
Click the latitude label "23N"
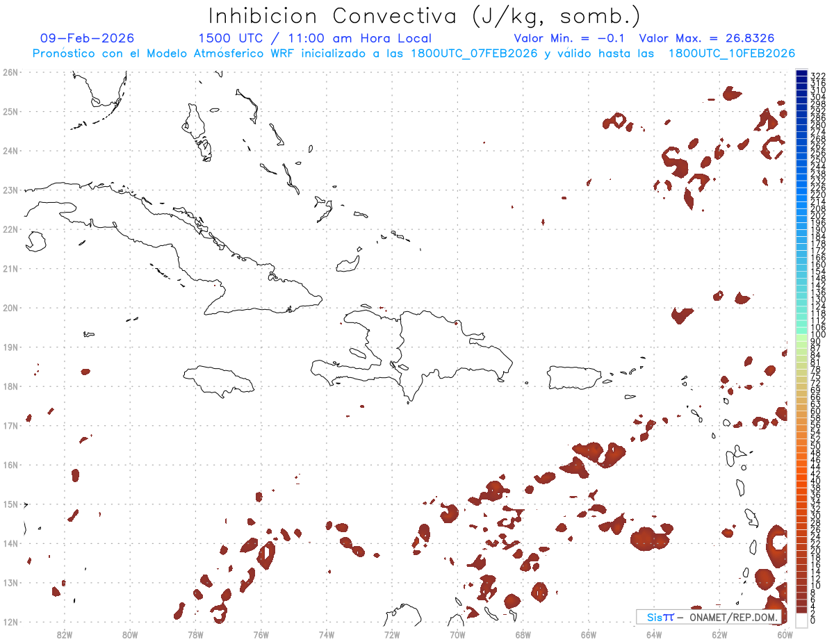[10, 190]
